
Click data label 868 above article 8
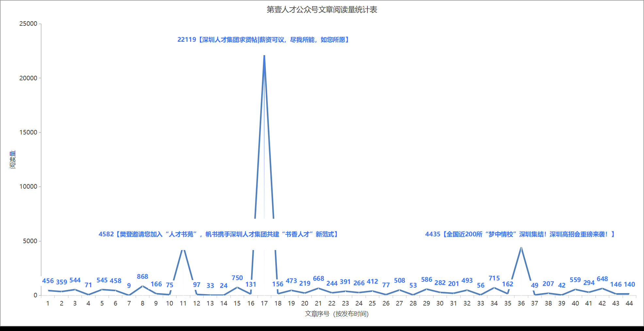pos(143,276)
